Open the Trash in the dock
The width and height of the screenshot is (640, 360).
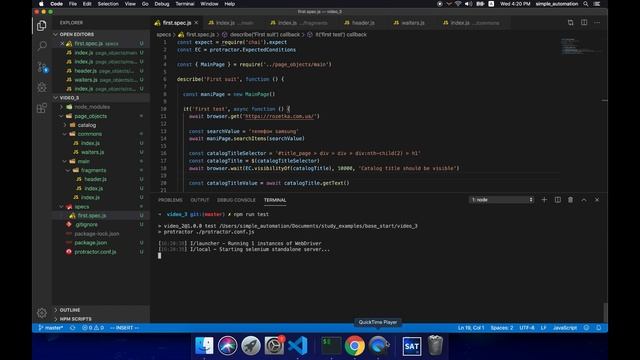click(435, 345)
